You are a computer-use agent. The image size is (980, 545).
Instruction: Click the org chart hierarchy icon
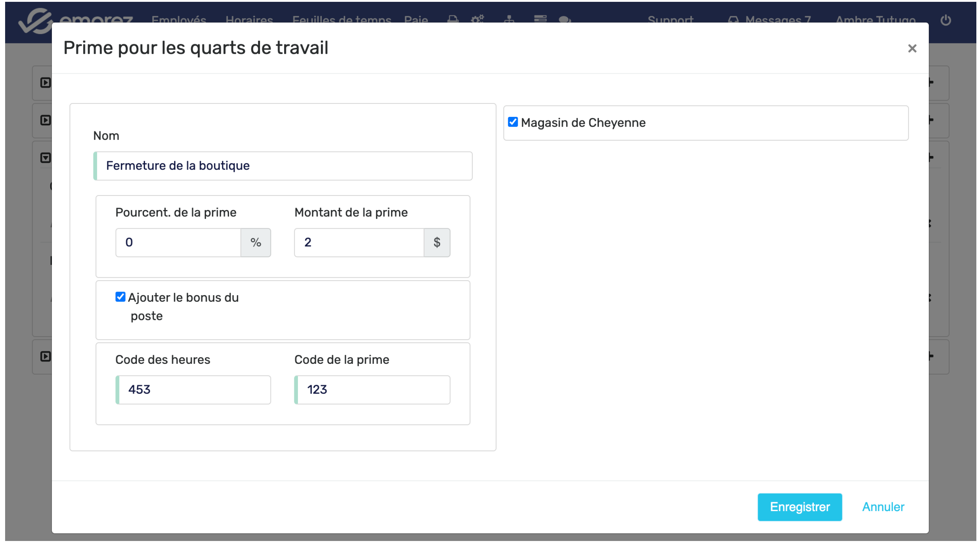(509, 19)
